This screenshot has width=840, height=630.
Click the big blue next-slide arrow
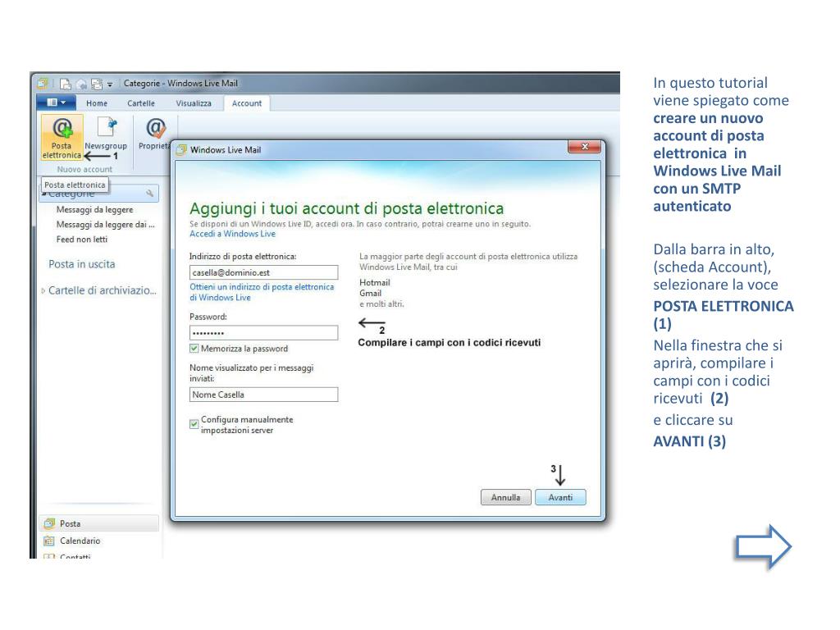pyautogui.click(x=764, y=546)
